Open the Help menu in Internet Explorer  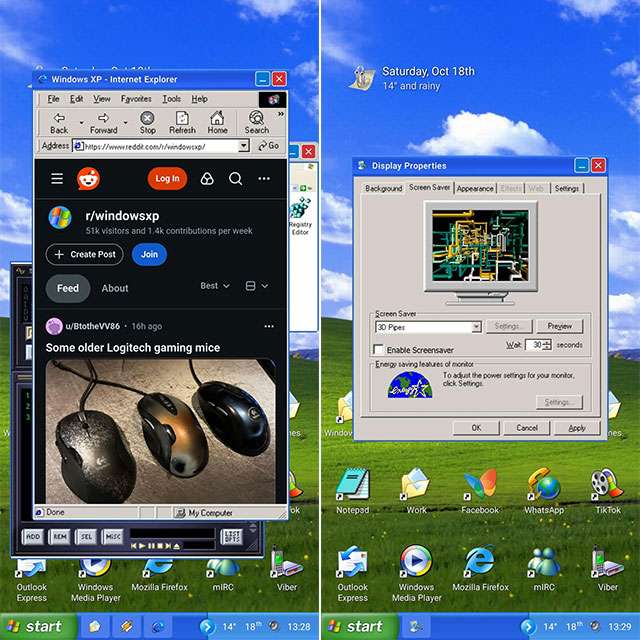[x=200, y=99]
